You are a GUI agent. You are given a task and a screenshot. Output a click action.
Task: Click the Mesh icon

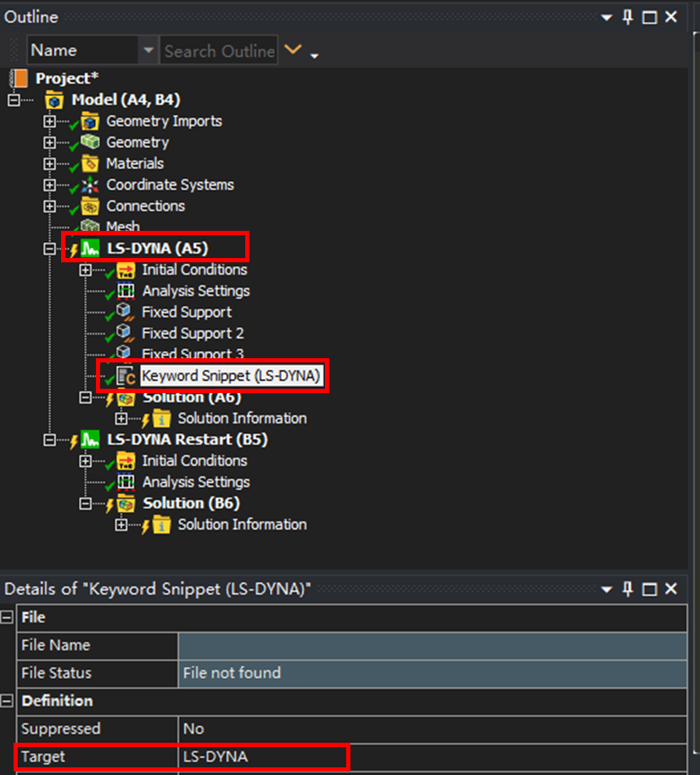(90, 226)
